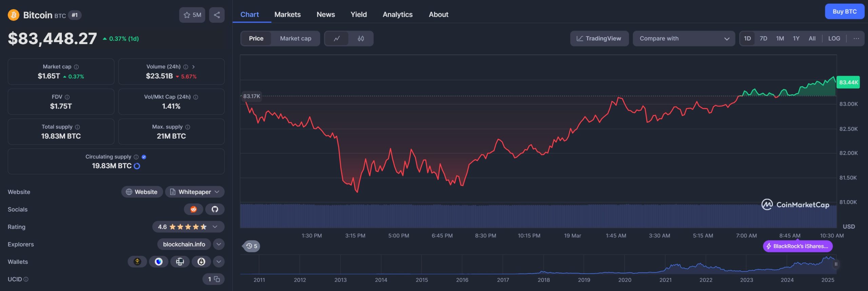
Task: Open the Reddit social link
Action: pos(193,209)
